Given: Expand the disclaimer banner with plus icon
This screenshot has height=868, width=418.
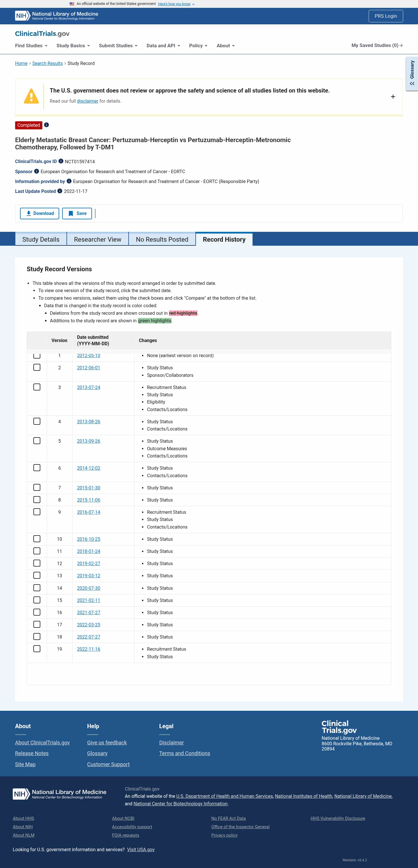Looking at the screenshot, I should [x=393, y=97].
